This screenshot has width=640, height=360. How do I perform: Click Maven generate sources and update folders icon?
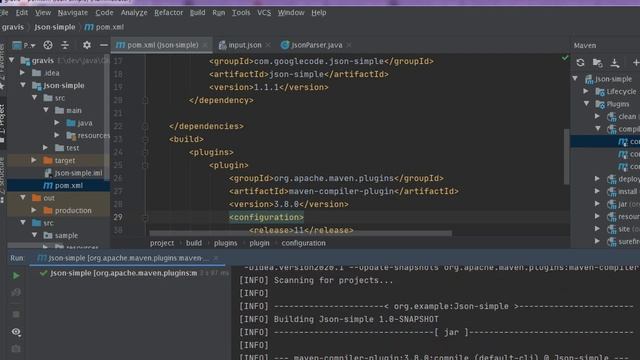tap(598, 62)
